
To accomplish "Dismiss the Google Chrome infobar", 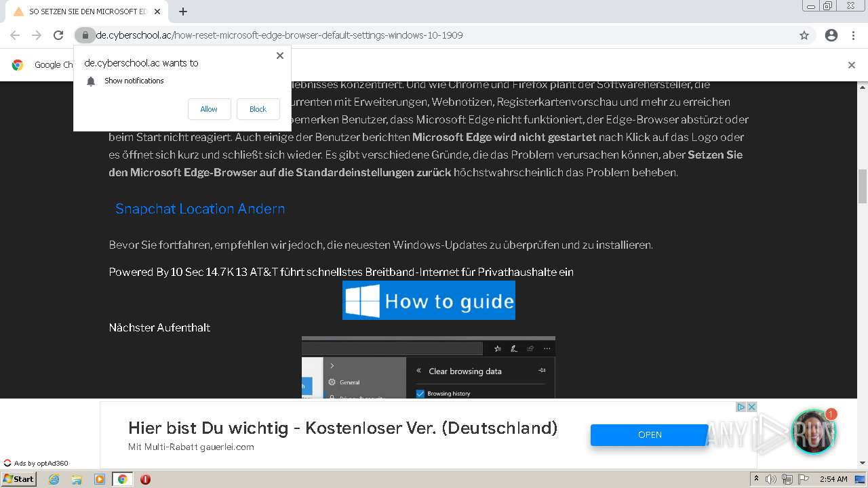I will click(x=852, y=65).
